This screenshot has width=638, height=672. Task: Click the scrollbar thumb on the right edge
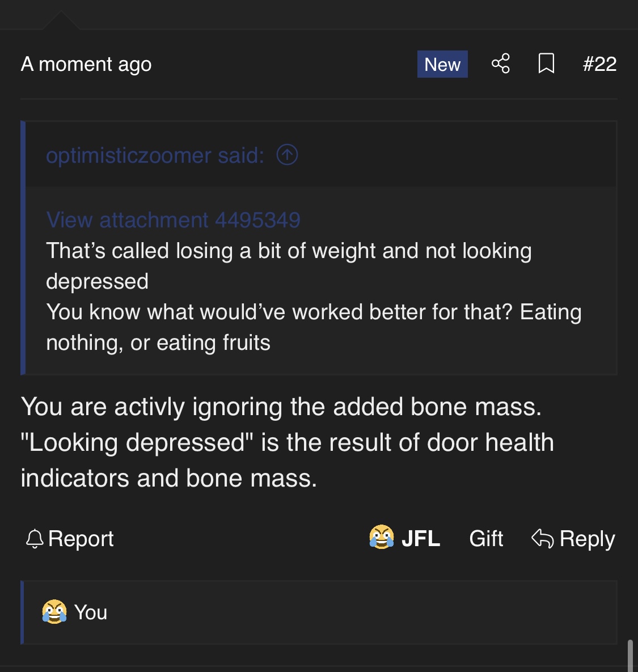pyautogui.click(x=630, y=656)
